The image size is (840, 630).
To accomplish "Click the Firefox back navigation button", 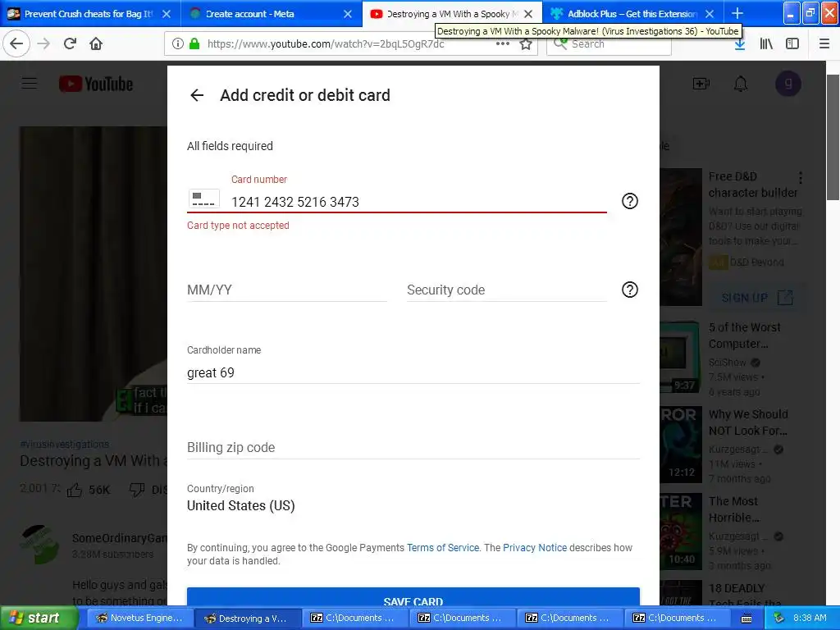I will [16, 43].
